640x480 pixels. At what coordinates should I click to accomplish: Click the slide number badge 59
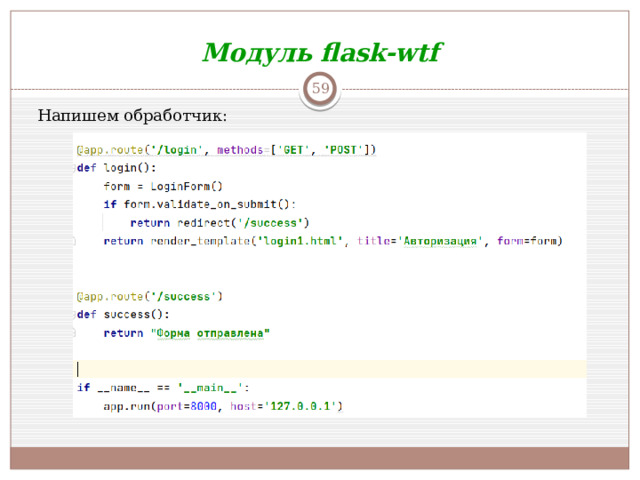pos(320,89)
